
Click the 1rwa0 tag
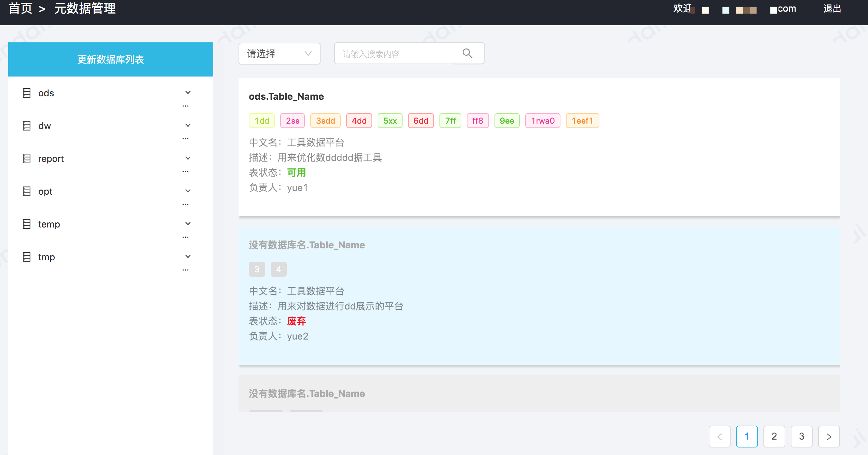coord(543,121)
